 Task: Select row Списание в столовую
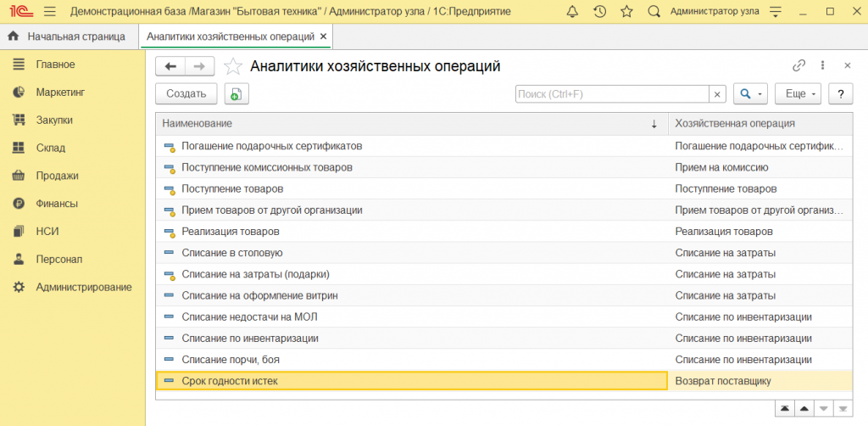pos(504,253)
